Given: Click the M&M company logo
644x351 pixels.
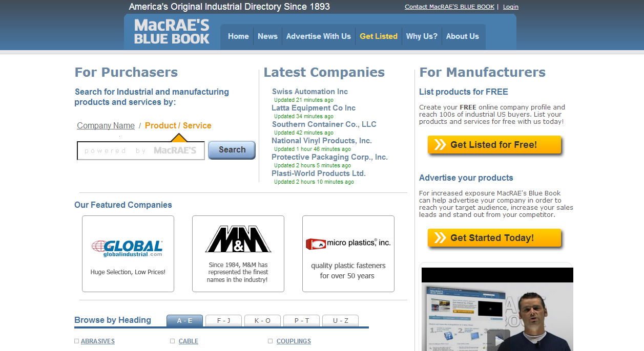Looking at the screenshot, I should [238, 239].
